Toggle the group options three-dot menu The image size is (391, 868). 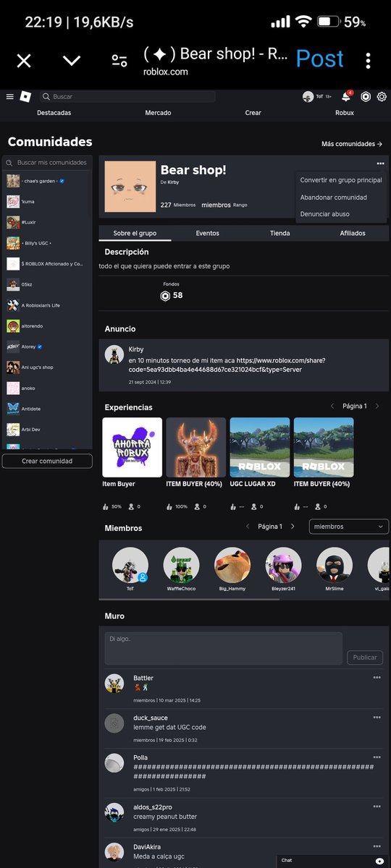tap(380, 164)
